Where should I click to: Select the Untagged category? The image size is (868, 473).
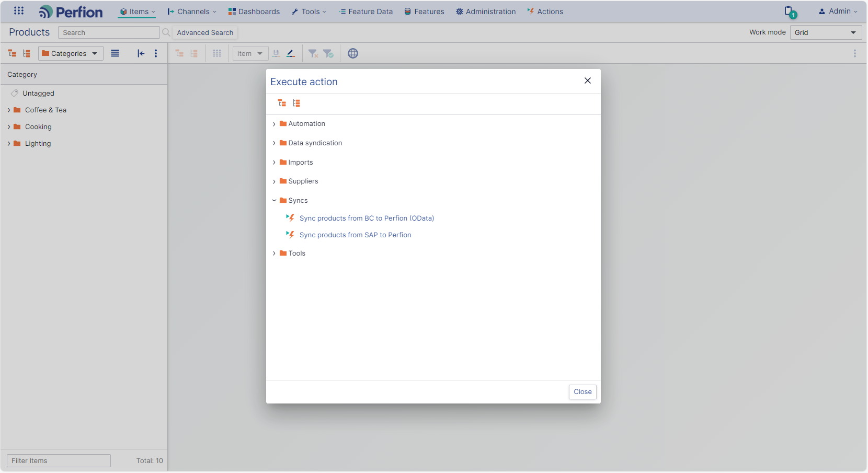click(38, 93)
